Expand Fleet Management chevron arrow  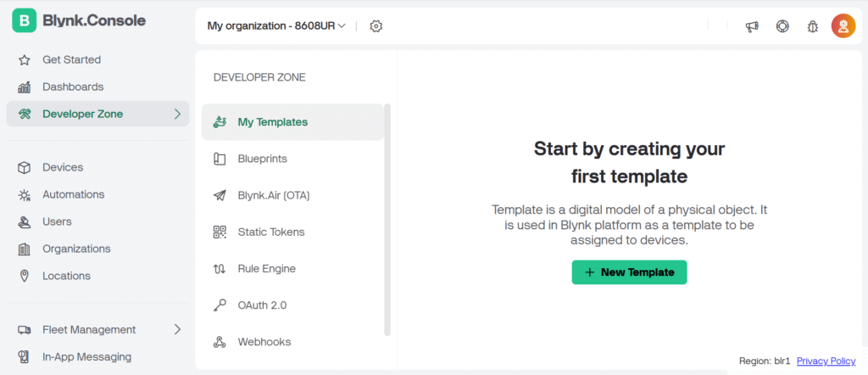click(177, 329)
